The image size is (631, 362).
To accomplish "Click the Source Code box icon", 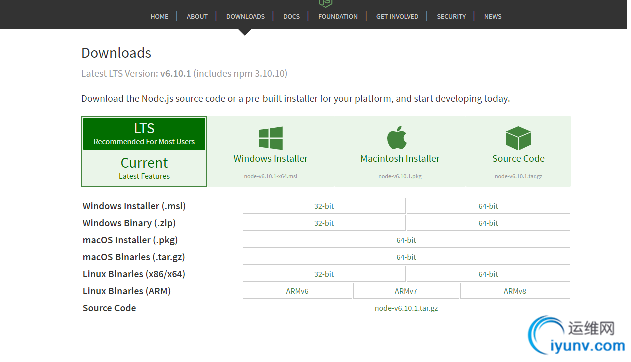I will pyautogui.click(x=518, y=138).
